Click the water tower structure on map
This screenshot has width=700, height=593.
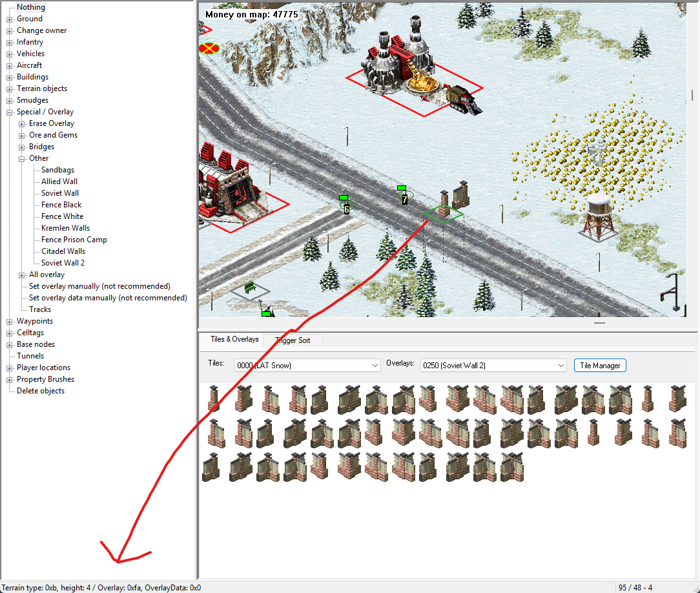(599, 216)
